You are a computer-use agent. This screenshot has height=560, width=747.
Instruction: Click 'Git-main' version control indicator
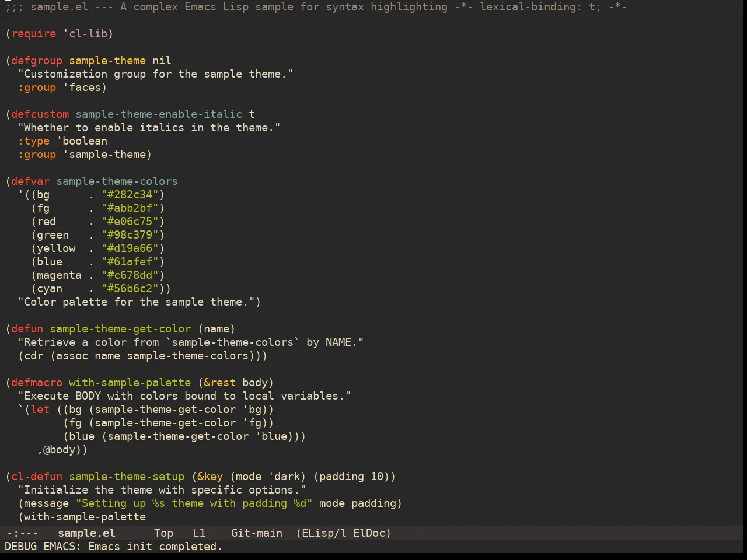[257, 533]
